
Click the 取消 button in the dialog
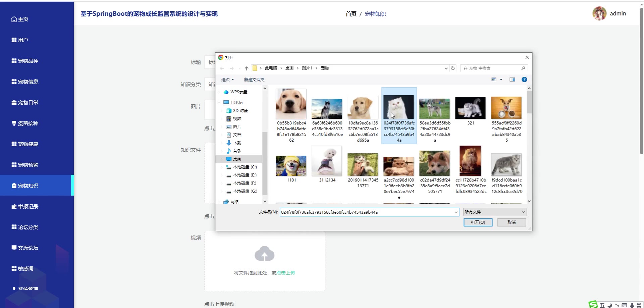[x=512, y=222]
